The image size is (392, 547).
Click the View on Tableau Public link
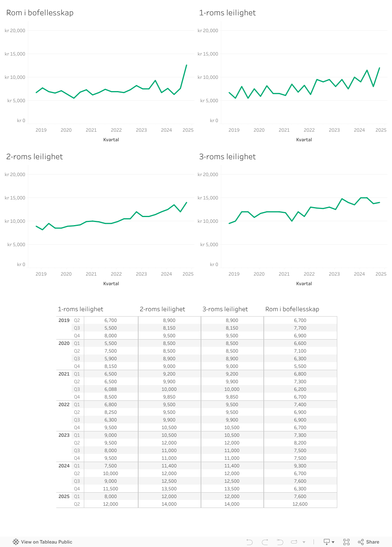tap(47, 542)
